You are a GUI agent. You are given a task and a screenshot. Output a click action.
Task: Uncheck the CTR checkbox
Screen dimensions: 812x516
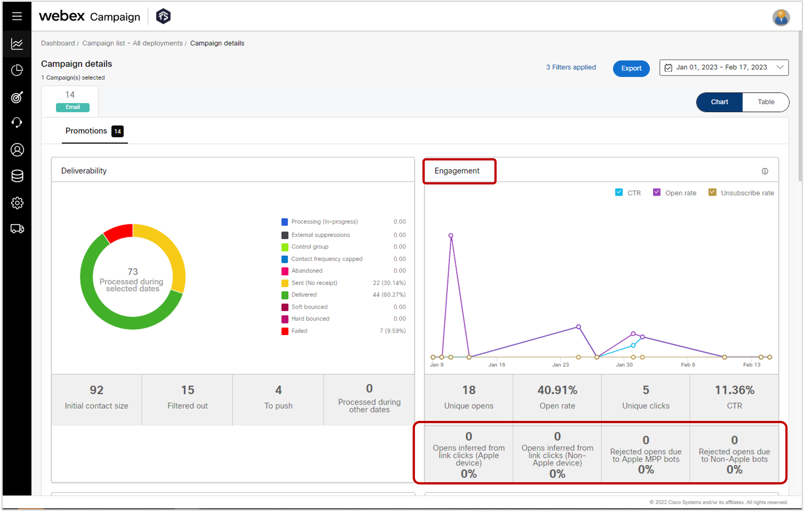point(619,192)
